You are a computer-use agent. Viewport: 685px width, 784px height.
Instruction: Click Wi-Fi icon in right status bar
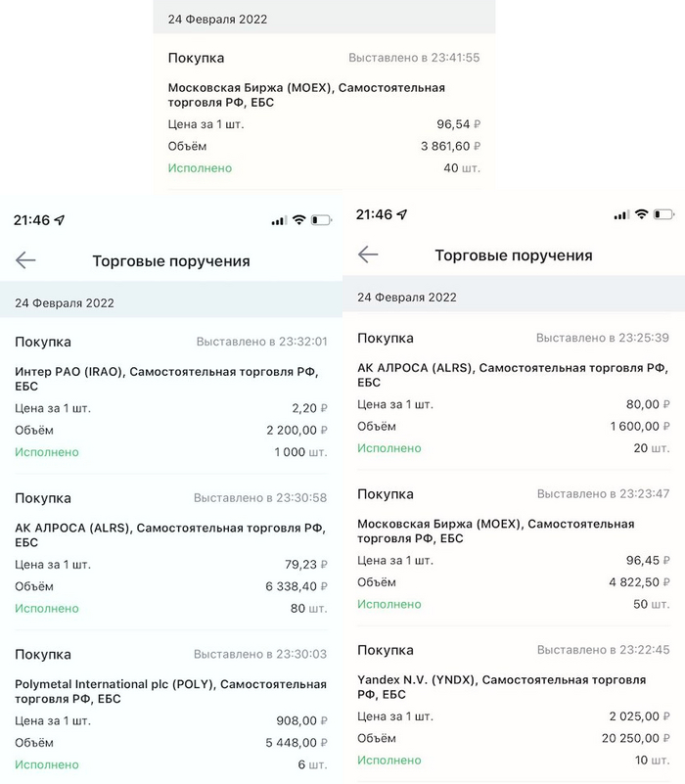tap(642, 214)
